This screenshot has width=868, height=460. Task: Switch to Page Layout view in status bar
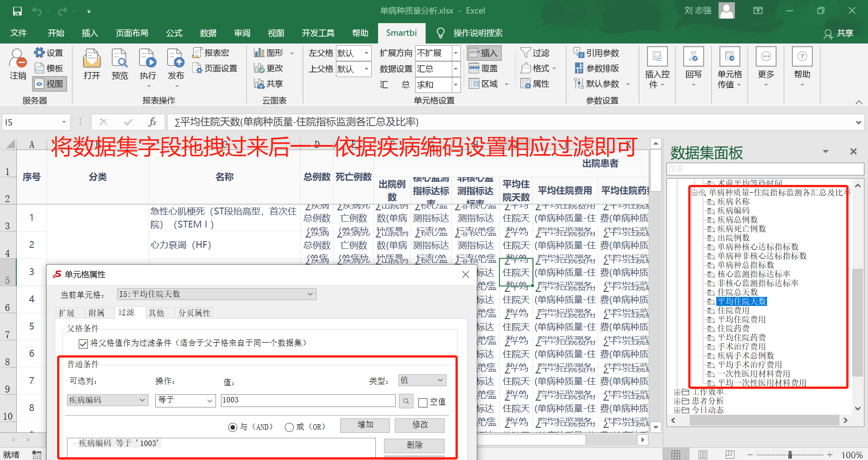coord(703,455)
